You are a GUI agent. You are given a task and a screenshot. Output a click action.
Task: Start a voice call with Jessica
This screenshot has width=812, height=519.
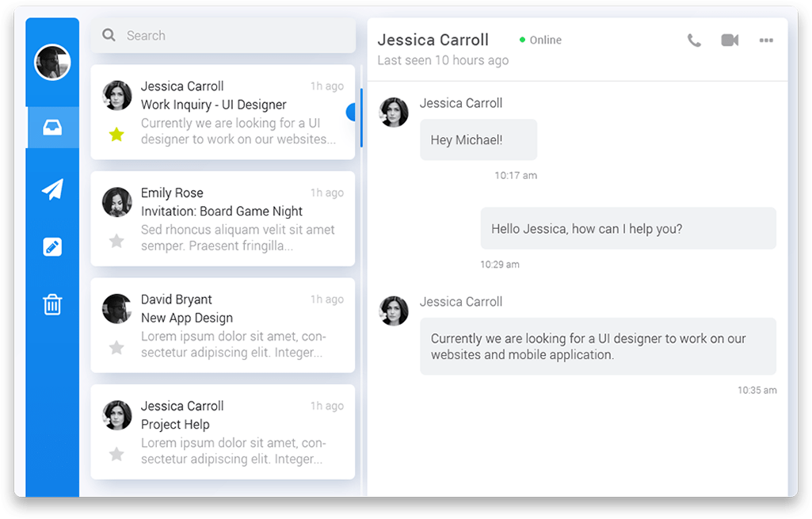[694, 40]
